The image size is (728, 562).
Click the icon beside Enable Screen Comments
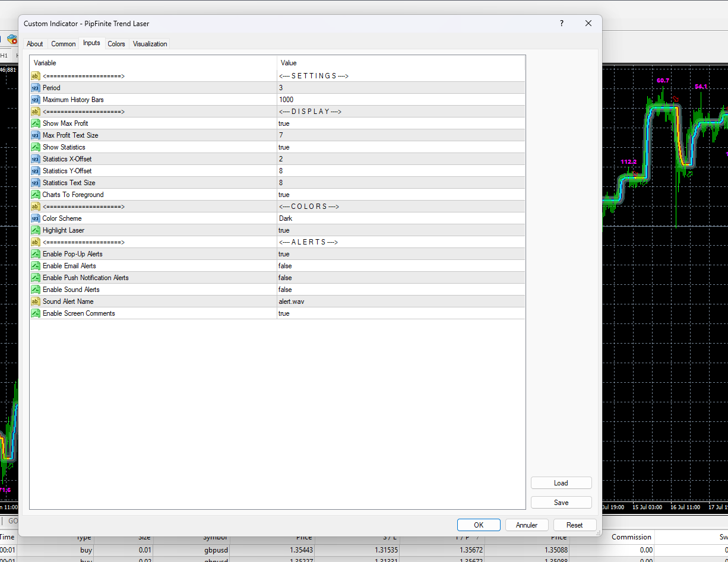[x=35, y=313]
